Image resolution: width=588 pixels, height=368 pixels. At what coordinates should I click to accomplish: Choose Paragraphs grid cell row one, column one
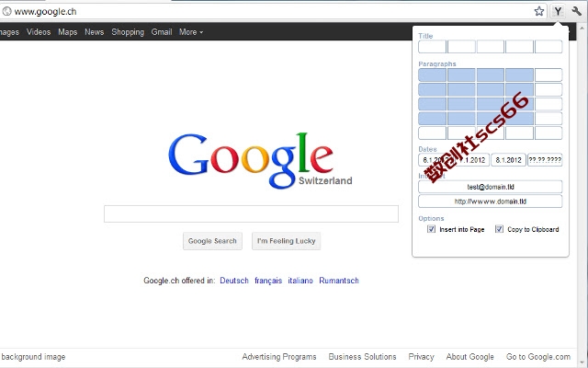pyautogui.click(x=432, y=75)
